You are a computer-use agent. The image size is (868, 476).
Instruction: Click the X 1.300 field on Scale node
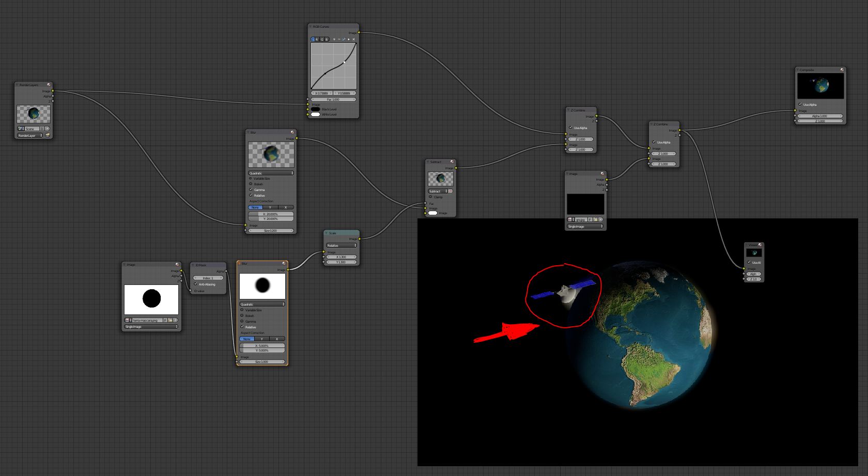(x=341, y=257)
